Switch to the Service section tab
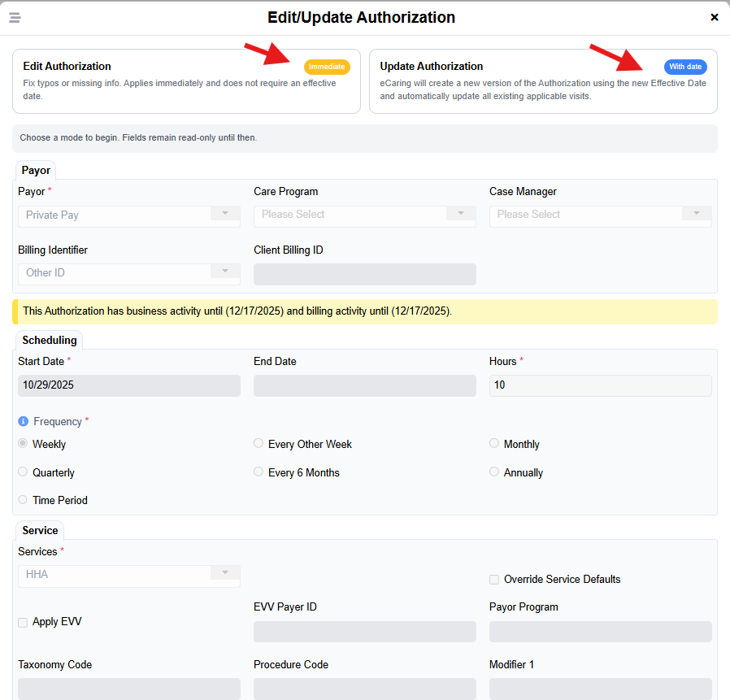The height and width of the screenshot is (700, 730). click(40, 530)
